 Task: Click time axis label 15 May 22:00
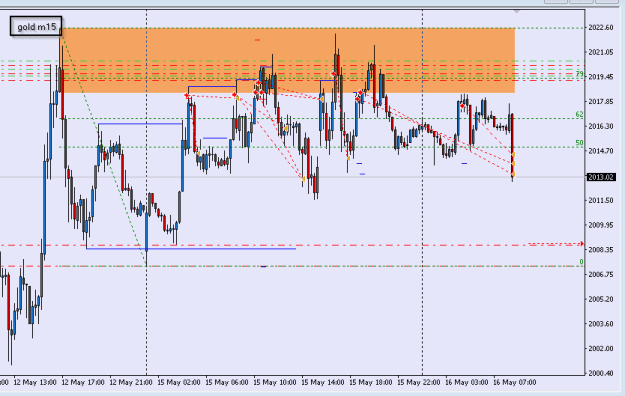click(419, 382)
